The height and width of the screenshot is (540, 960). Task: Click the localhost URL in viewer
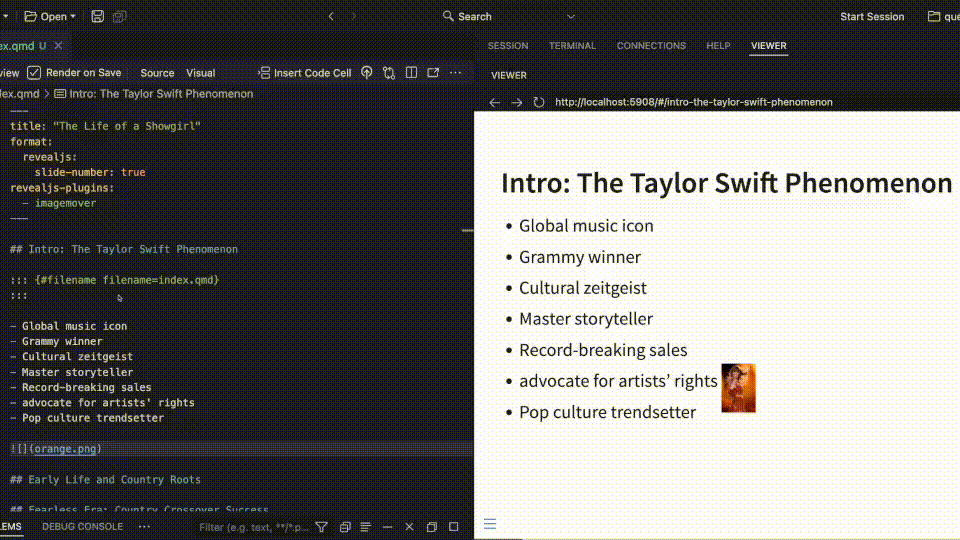tap(694, 102)
